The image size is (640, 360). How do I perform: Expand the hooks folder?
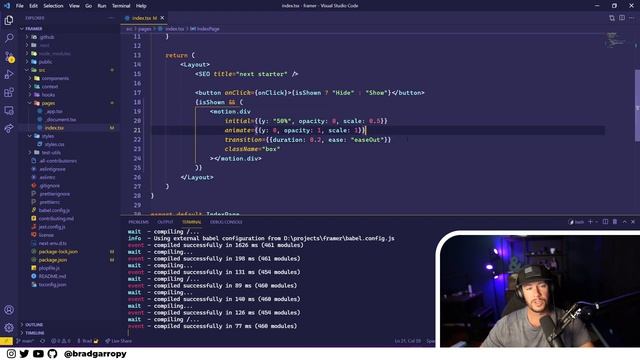click(48, 94)
